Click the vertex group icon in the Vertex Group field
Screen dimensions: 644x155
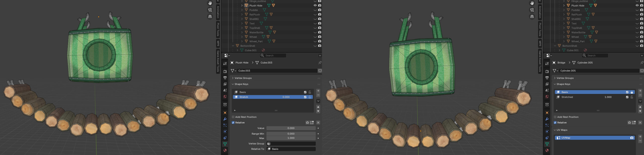269,144
